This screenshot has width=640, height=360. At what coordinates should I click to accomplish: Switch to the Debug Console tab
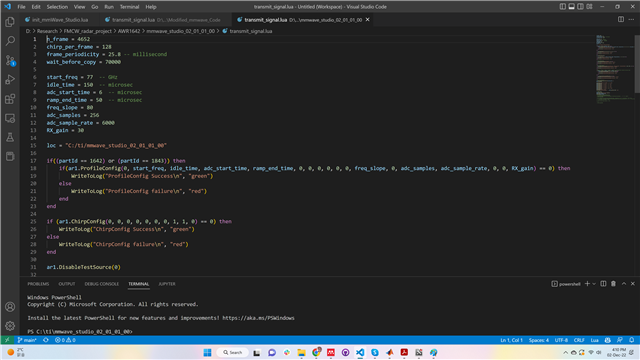coord(102,284)
